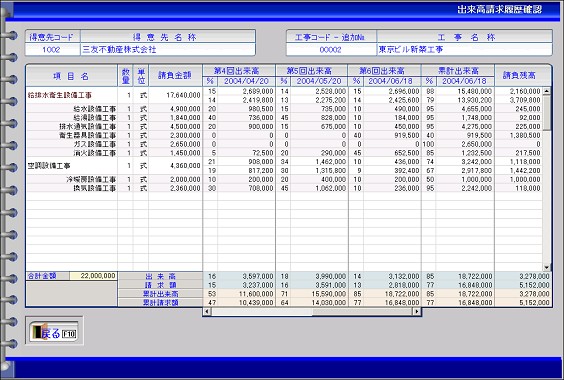Click the door icon on 戻る button
The image size is (564, 380).
(37, 332)
